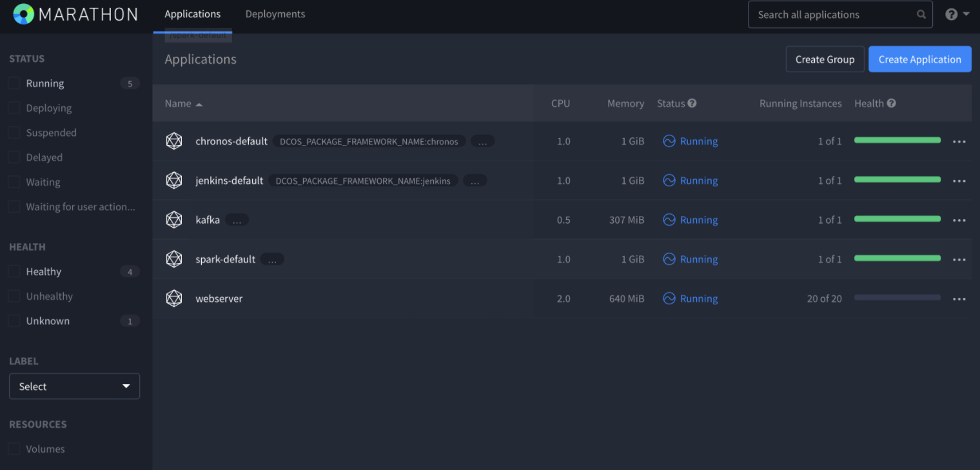Enable the Unknown health filter checkbox

(14, 320)
